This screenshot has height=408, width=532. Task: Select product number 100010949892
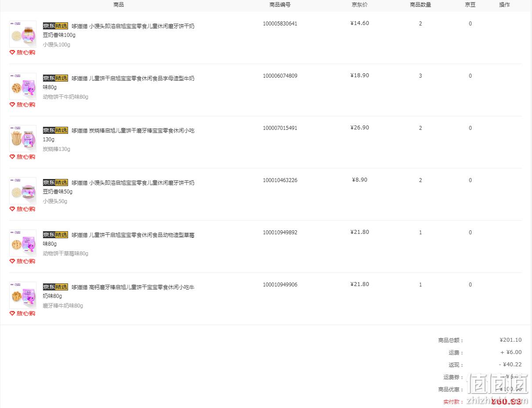(280, 233)
